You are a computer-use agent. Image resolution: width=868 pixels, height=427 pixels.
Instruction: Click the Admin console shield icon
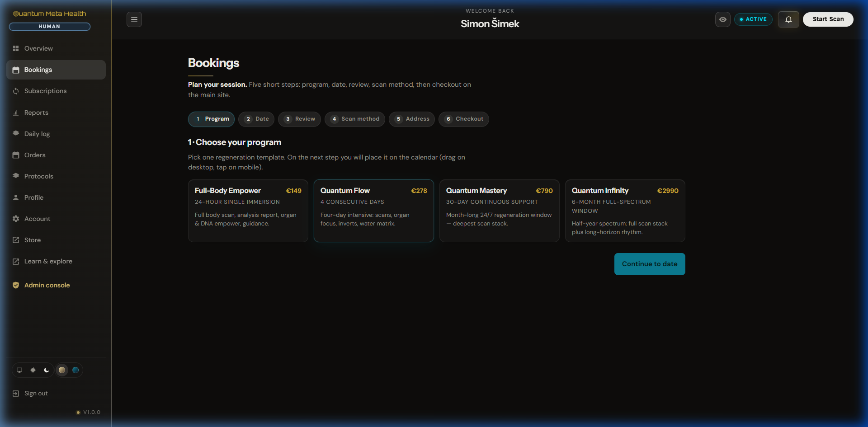[16, 285]
